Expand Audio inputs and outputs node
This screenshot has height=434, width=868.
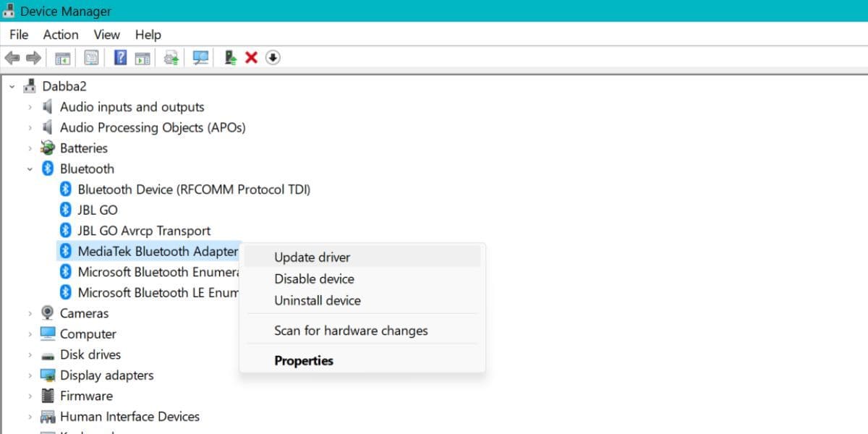(30, 107)
